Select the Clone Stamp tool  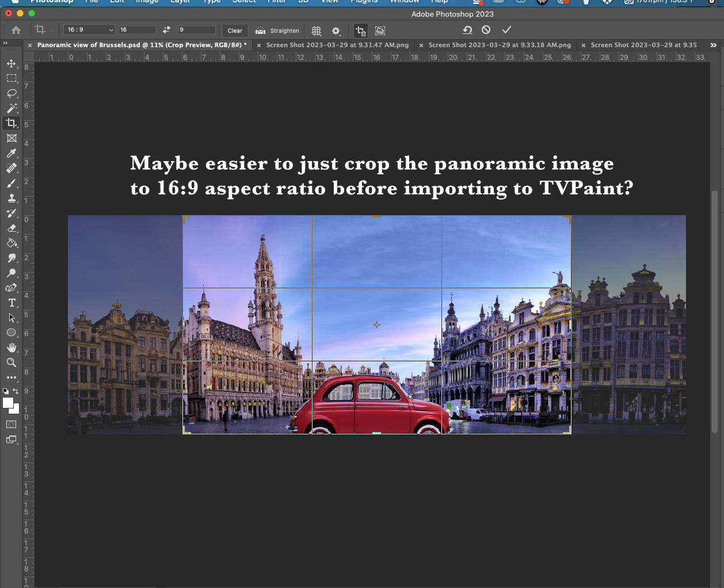coord(12,198)
